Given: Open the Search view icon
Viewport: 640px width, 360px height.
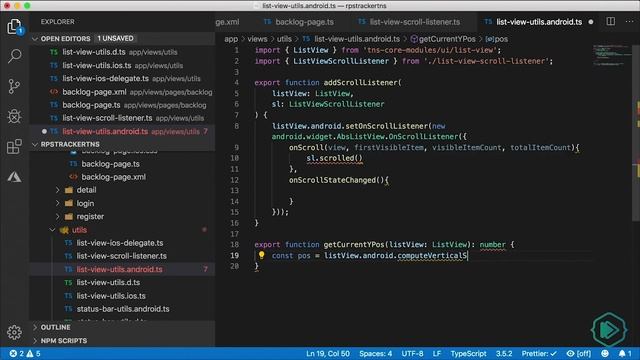Looking at the screenshot, I should click(x=15, y=56).
